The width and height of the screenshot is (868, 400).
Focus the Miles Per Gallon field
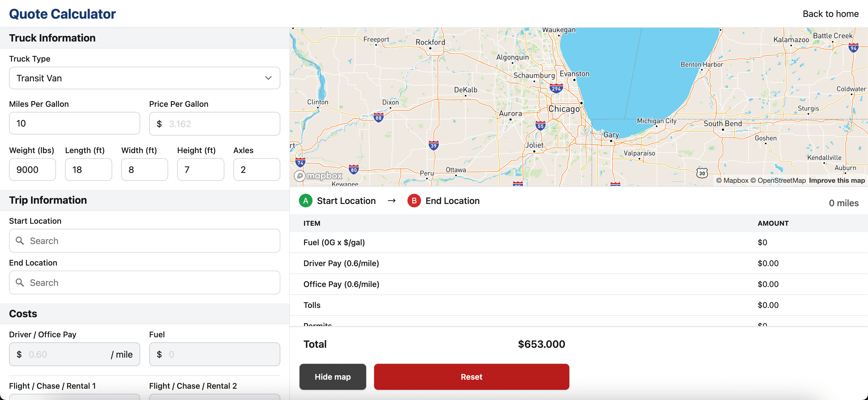click(x=74, y=123)
